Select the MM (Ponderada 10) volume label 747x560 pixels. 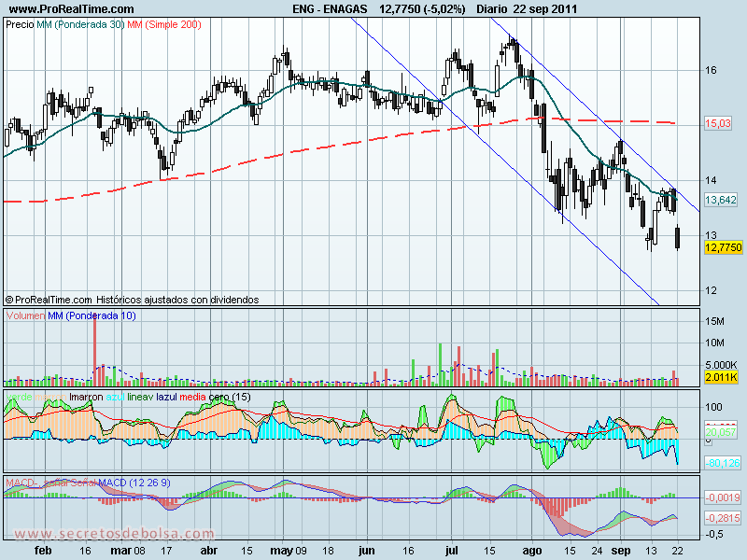point(92,315)
